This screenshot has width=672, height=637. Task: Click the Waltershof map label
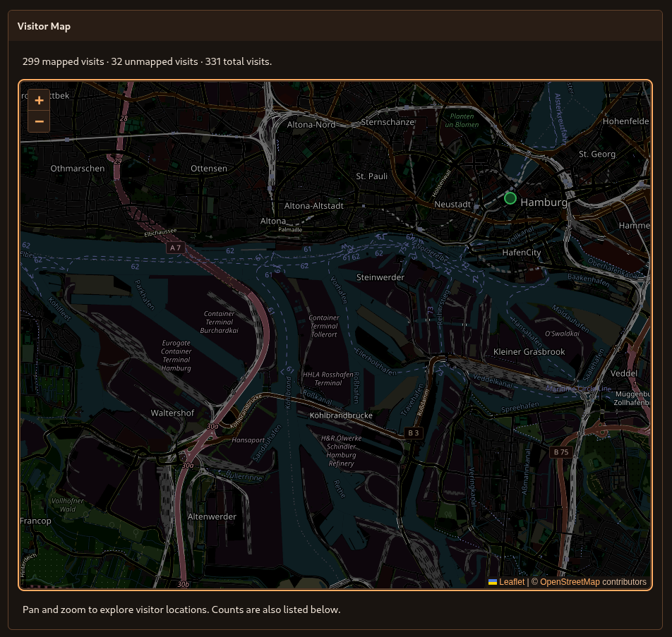172,413
